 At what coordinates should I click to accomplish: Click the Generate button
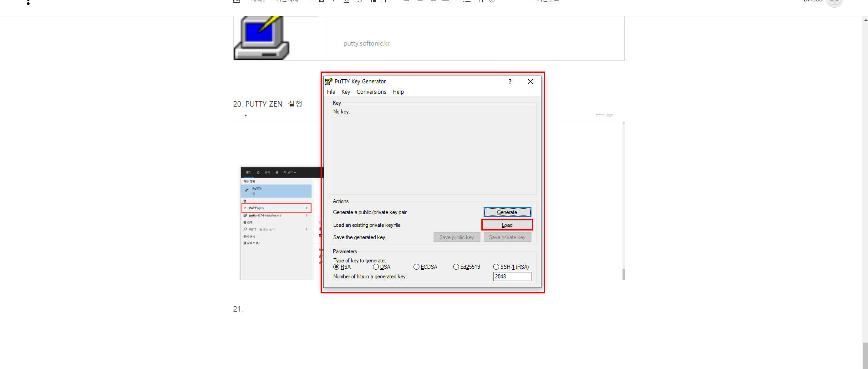(x=507, y=212)
